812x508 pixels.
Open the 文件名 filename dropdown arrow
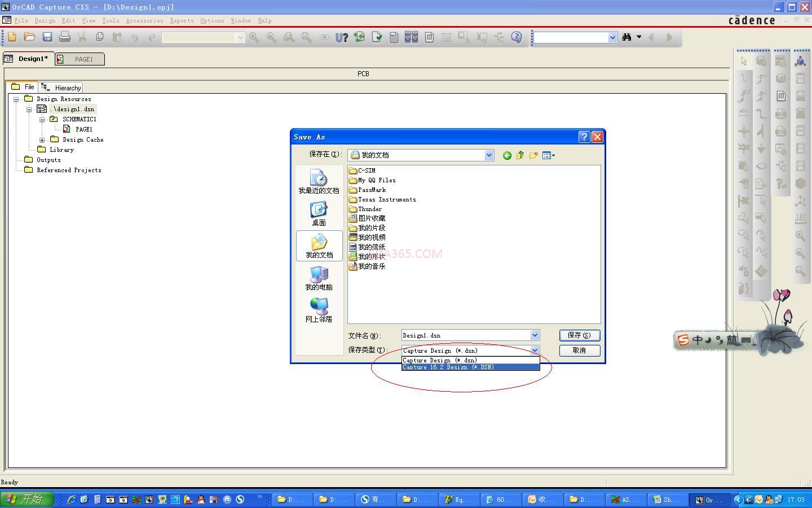535,335
